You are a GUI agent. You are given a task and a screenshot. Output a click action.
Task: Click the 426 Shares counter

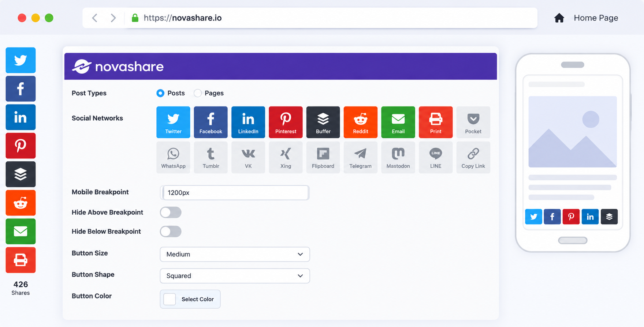[x=21, y=288]
